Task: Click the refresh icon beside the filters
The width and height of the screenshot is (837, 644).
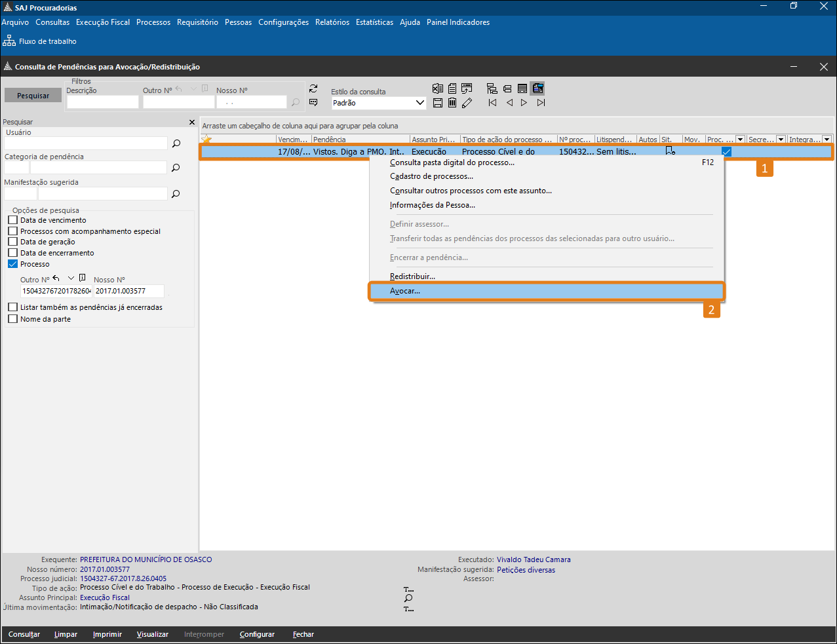Action: (x=313, y=88)
